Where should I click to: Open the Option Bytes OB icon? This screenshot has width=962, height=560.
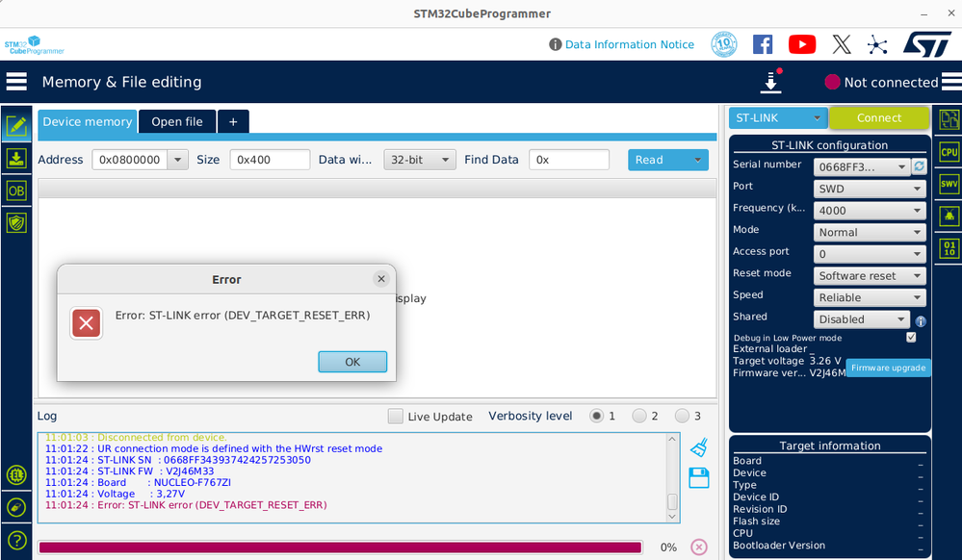pyautogui.click(x=16, y=191)
